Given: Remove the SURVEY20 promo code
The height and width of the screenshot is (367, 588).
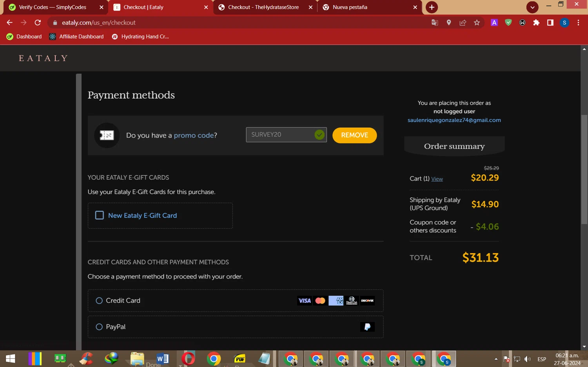Looking at the screenshot, I should [355, 135].
